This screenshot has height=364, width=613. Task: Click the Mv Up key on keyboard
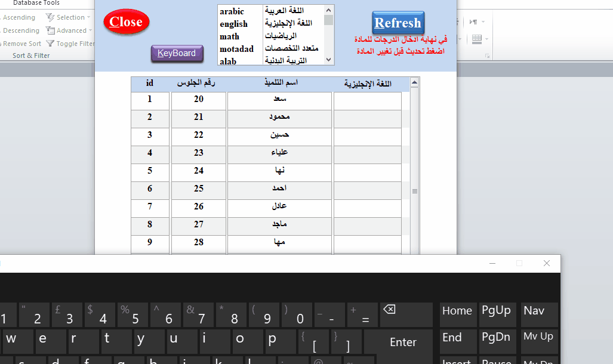tap(540, 341)
